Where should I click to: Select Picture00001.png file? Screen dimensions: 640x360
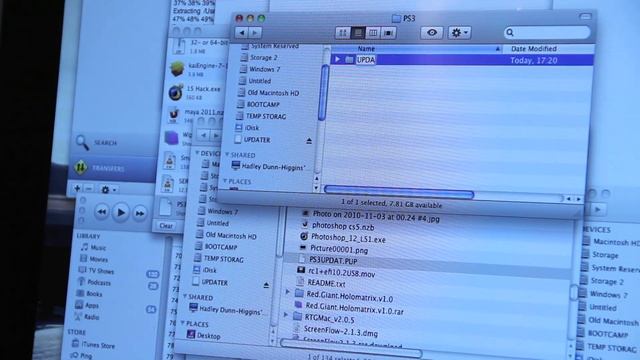(339, 249)
